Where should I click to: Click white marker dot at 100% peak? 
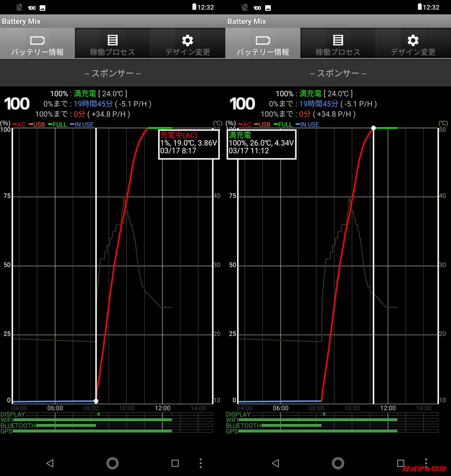pyautogui.click(x=373, y=128)
